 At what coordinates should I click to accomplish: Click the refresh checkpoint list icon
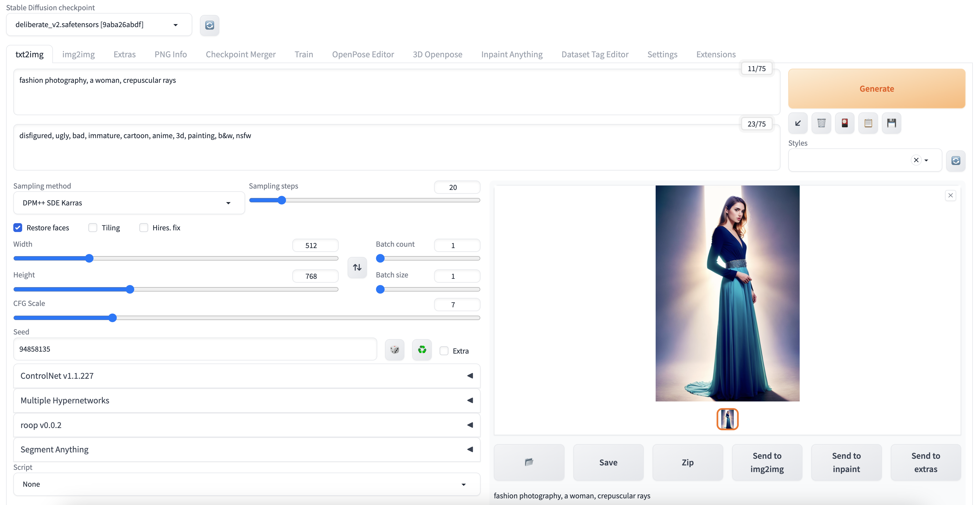(x=209, y=25)
